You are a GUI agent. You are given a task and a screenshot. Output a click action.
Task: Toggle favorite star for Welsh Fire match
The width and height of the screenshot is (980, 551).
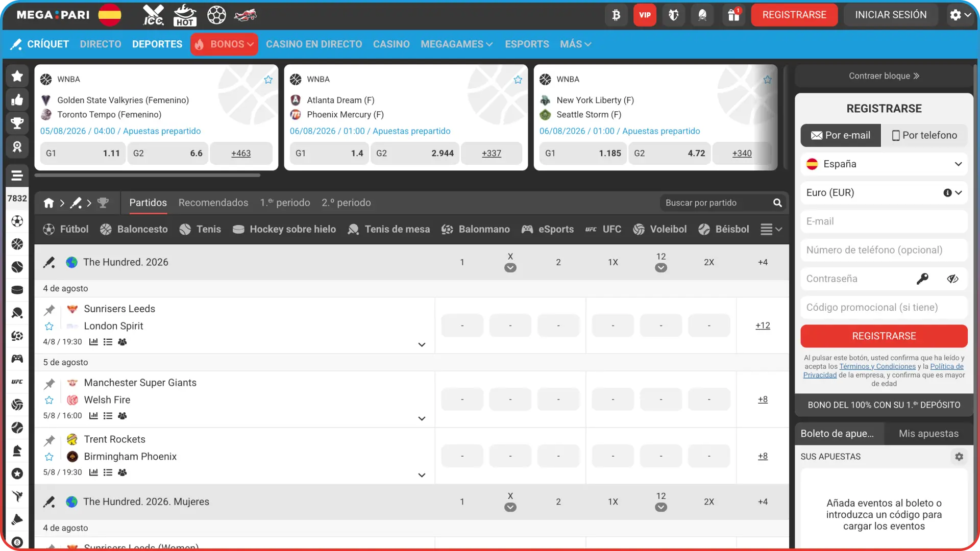[x=49, y=400]
